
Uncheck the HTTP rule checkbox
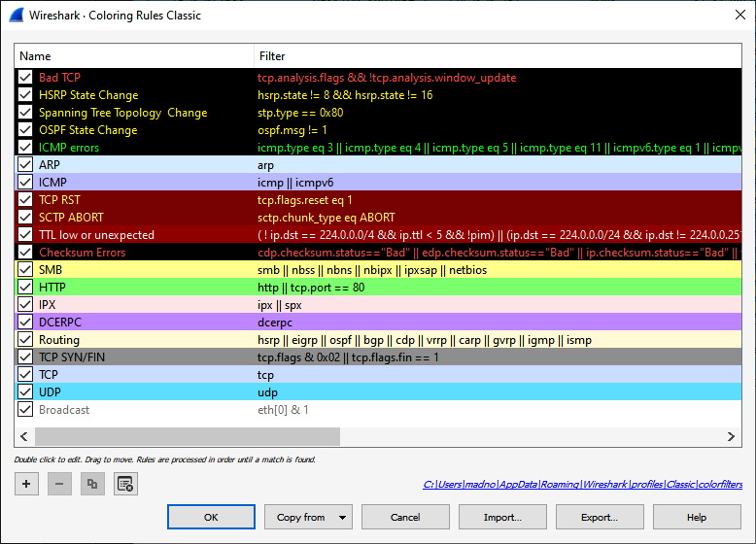(25, 288)
